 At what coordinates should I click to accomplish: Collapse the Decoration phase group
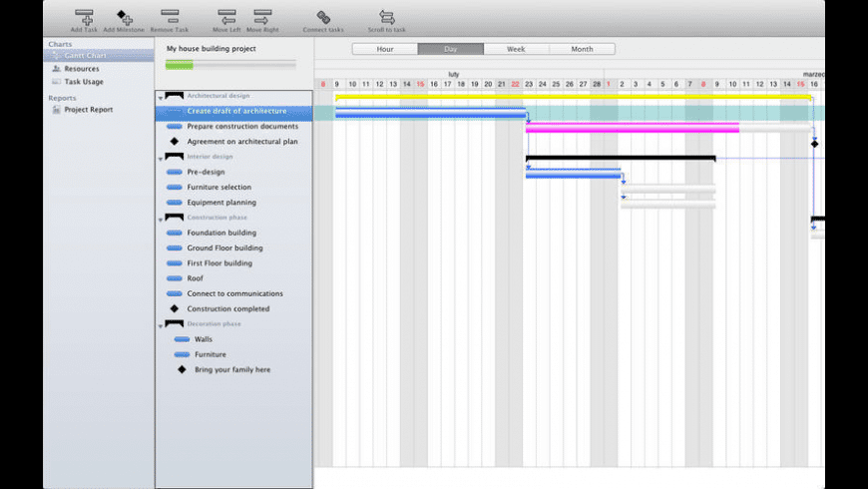coord(161,325)
